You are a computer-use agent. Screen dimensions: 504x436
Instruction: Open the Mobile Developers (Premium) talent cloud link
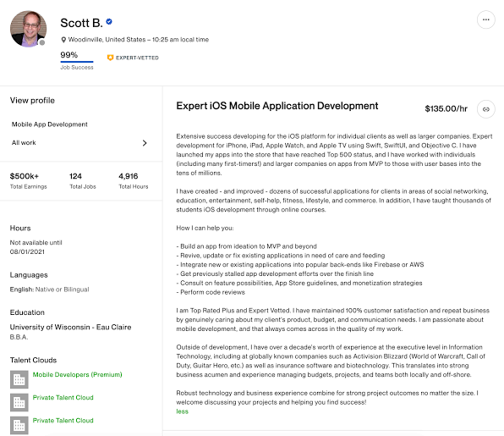[78, 374]
